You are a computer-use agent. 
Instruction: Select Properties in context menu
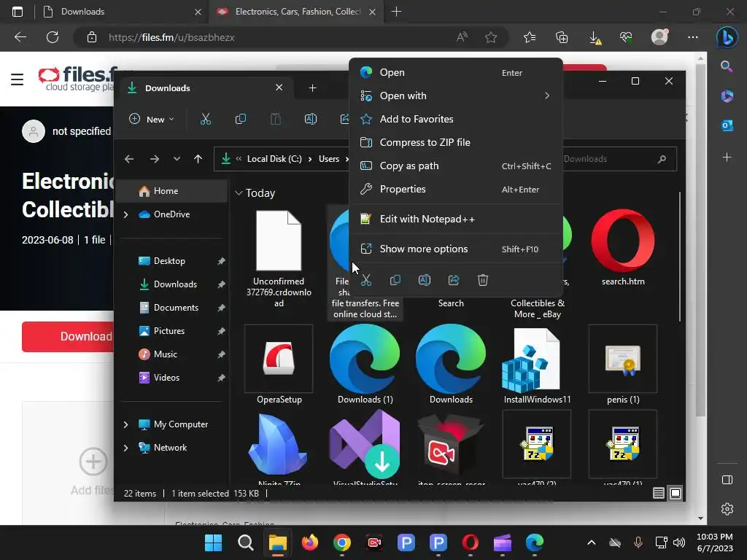click(x=456, y=189)
